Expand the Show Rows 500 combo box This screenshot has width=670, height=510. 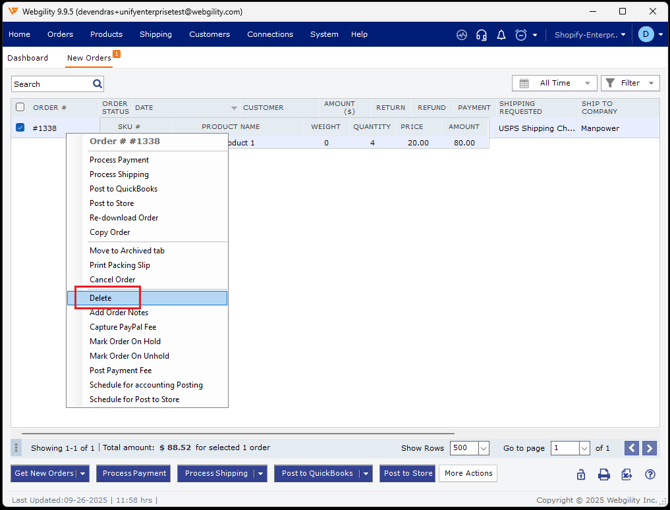click(483, 448)
